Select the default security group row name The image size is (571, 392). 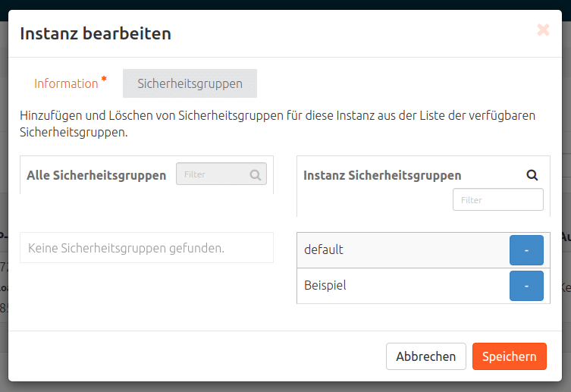[x=324, y=249]
